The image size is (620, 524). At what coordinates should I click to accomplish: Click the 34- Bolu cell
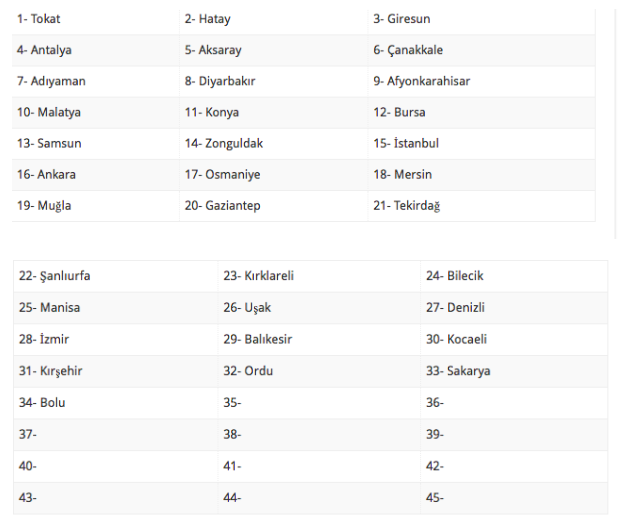pos(41,402)
